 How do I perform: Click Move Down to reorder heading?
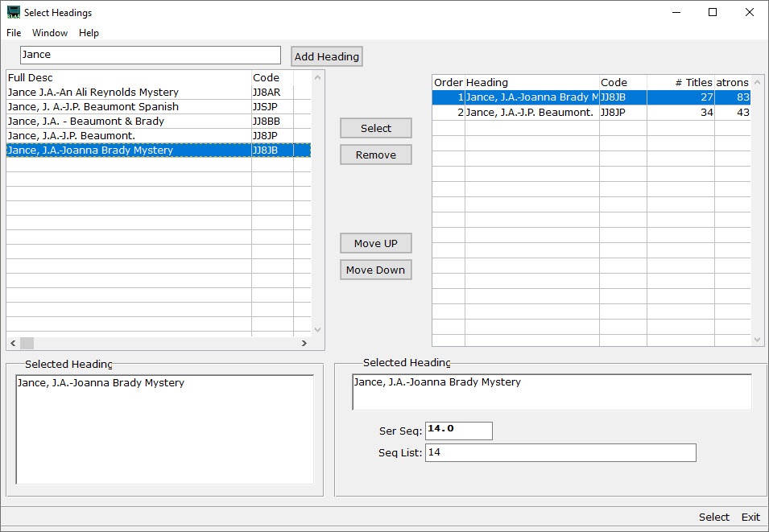tap(375, 269)
